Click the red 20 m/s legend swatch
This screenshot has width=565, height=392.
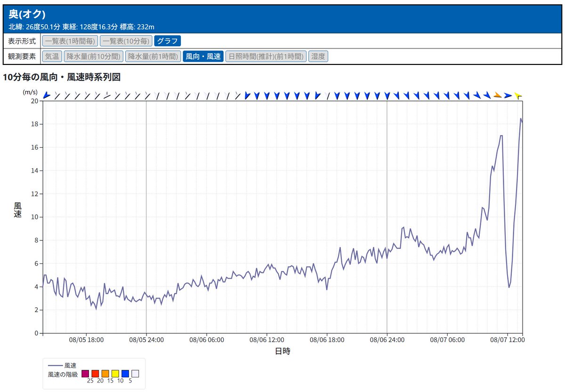(x=95, y=374)
